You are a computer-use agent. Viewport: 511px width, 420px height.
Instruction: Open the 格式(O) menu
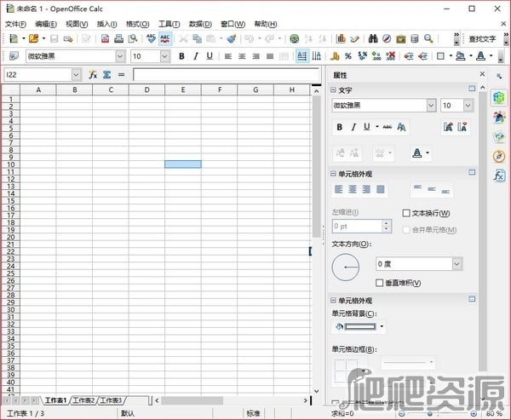[137, 24]
